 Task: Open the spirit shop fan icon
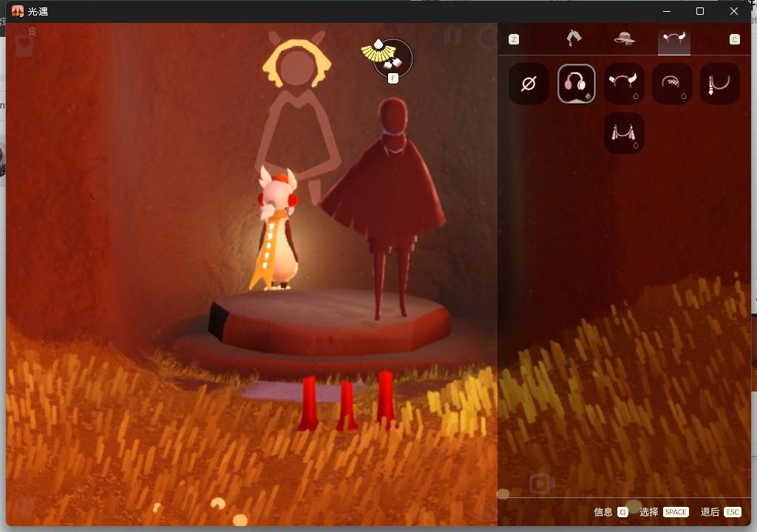389,58
